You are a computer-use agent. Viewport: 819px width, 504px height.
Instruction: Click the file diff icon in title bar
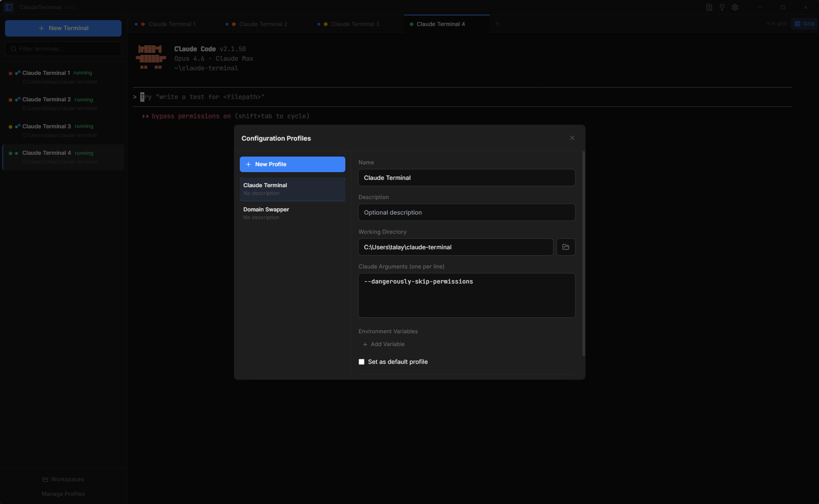coord(709,7)
